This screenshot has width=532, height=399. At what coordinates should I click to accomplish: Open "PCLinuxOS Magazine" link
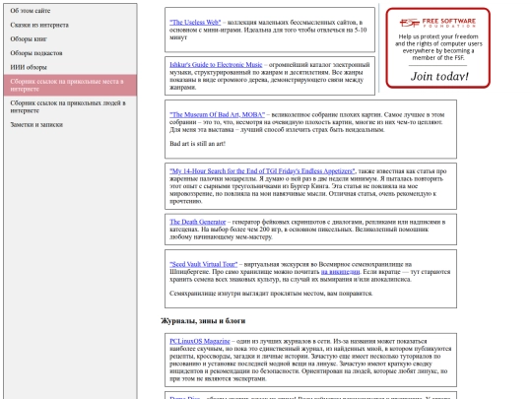coord(200,341)
